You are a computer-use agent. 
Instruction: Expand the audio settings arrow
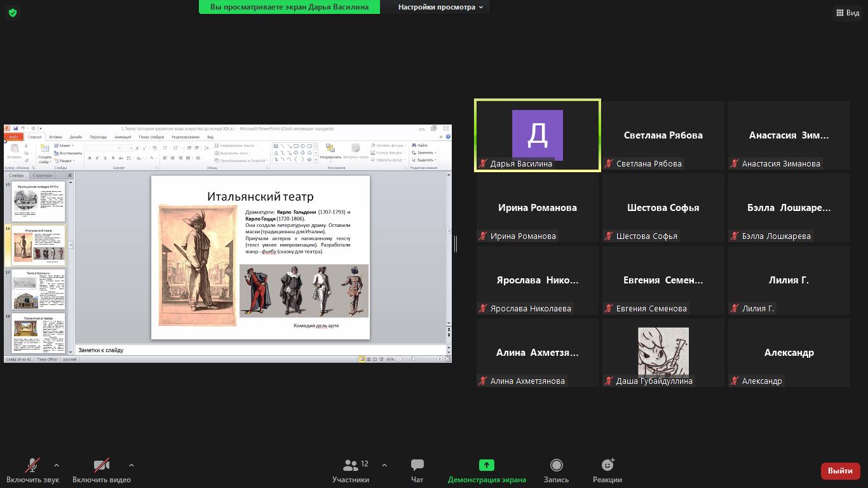pos(57,465)
